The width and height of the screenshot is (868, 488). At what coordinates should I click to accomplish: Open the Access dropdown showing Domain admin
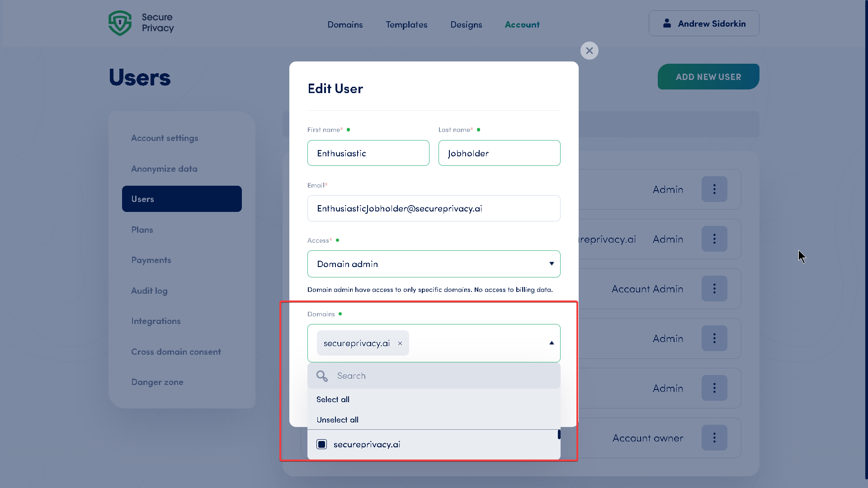[434, 264]
